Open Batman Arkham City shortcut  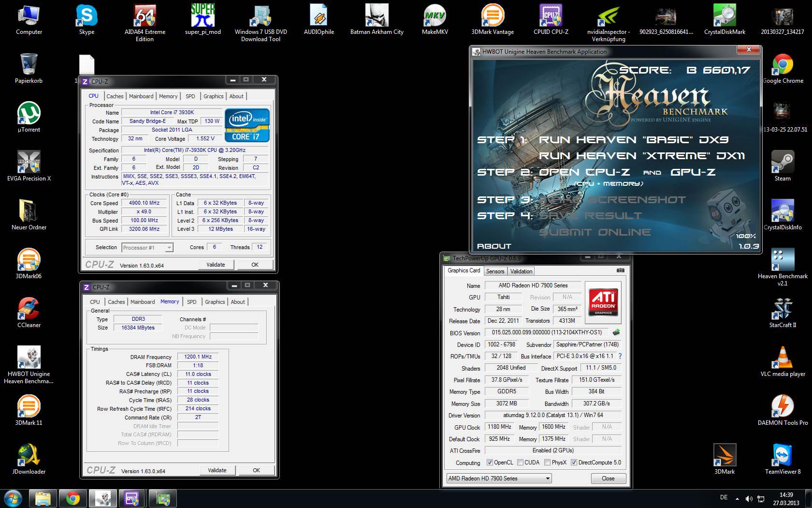click(x=377, y=19)
